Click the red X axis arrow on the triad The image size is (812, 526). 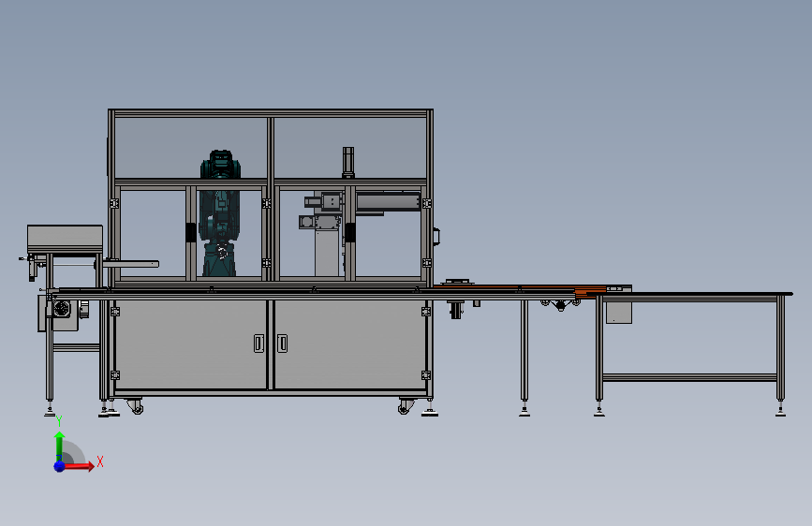[x=78, y=466]
